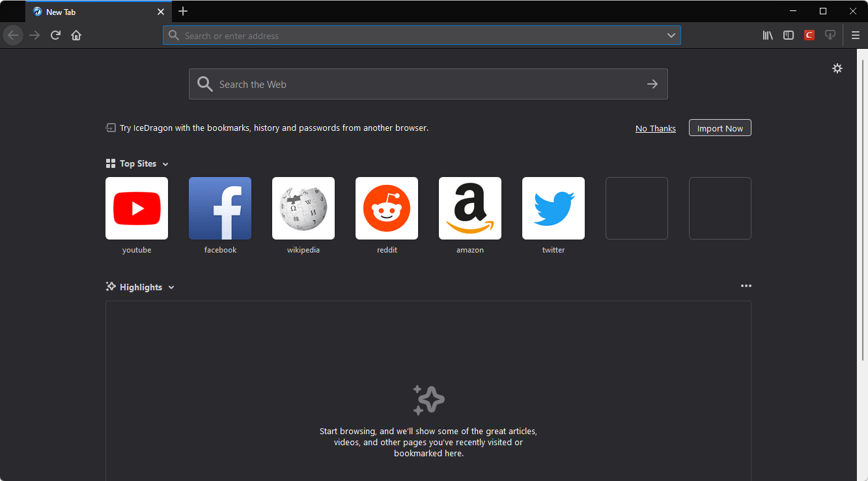Image resolution: width=868 pixels, height=481 pixels.
Task: Open the facebook top site tile
Action: 220,208
